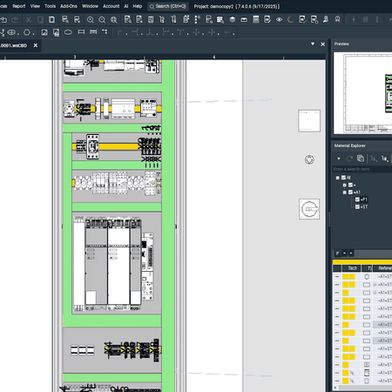392x392 pixels.
Task: Click the sort tree icon in Material Explorer
Action: coord(385,159)
